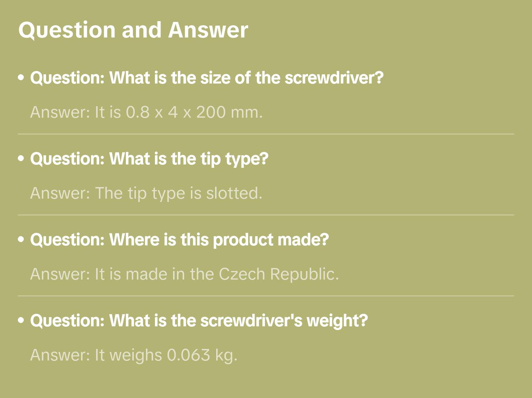Screen dimensions: 532x398
Task: Expand the screwdriver's weight question
Action: 199,321
